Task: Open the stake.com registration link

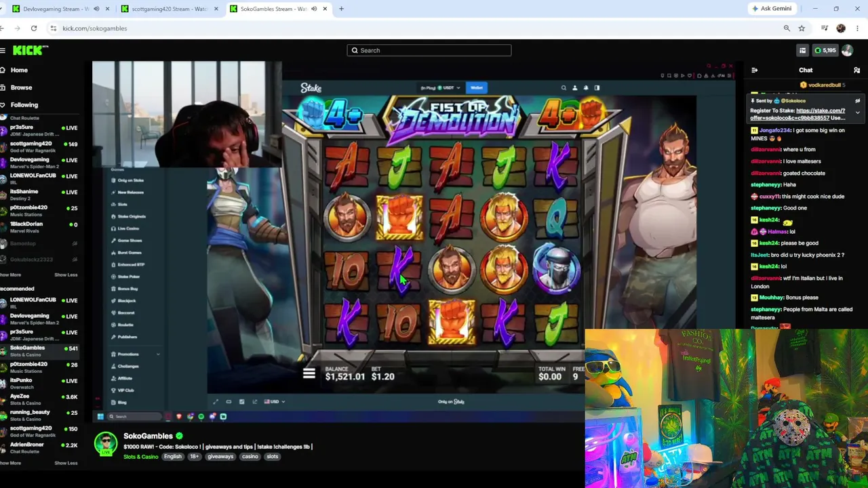Action: [x=797, y=114]
